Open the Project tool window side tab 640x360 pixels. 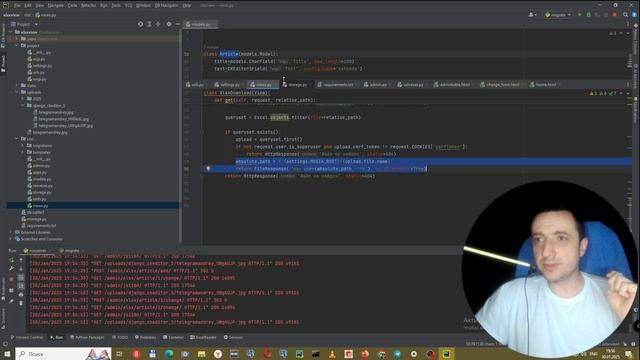3,63
